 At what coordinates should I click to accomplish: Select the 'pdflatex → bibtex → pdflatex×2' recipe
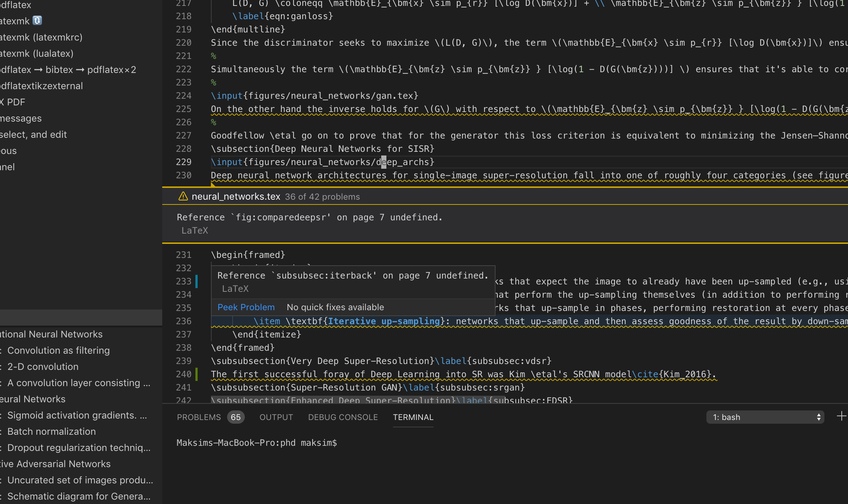pos(68,70)
